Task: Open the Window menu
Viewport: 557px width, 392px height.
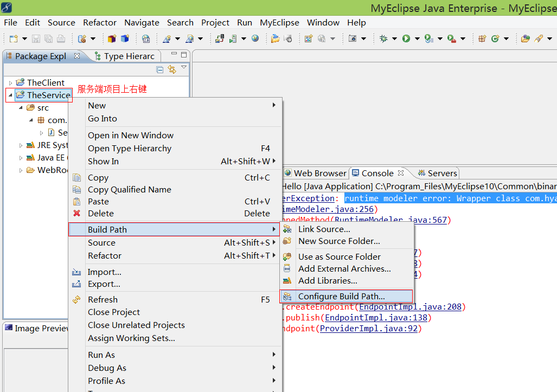Action: [x=323, y=22]
